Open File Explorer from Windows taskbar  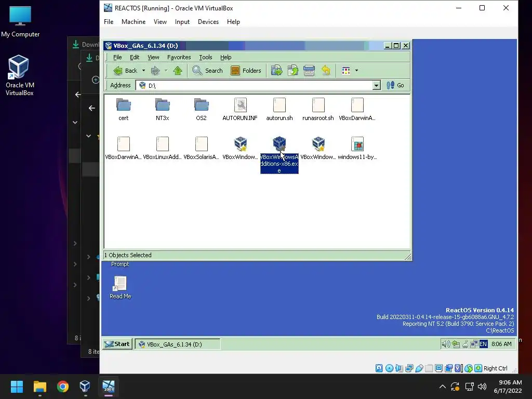click(39, 387)
